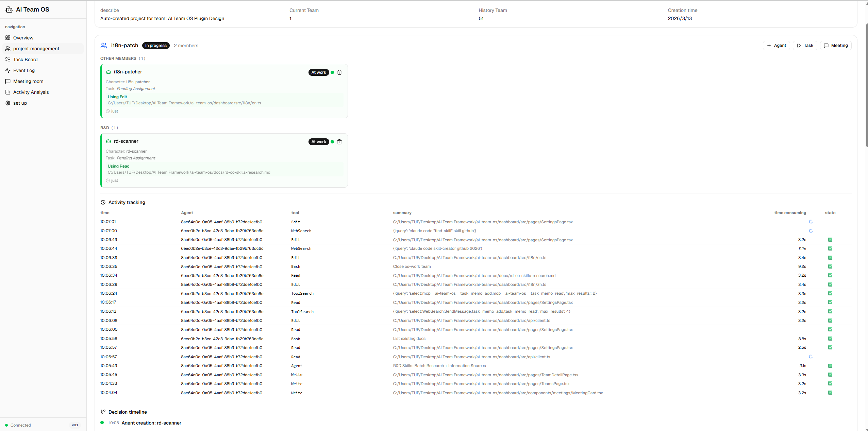Viewport: 868px width, 431px height.
Task: Click the green online dot on i18n-patcher
Action: coord(332,72)
